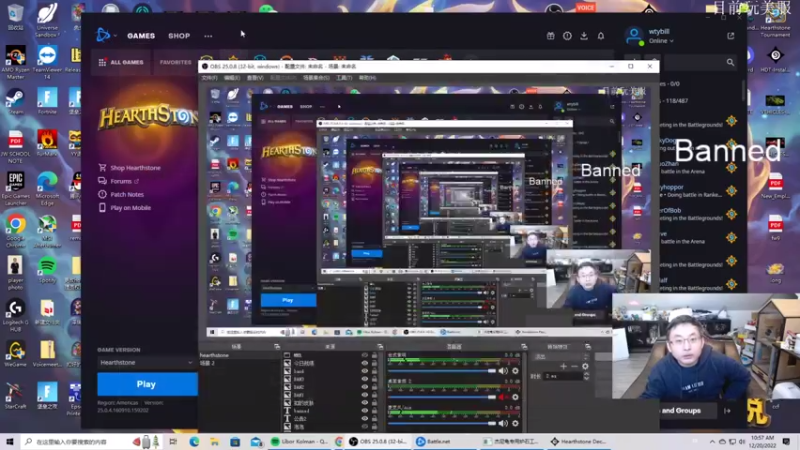Open the View menu in OBS
This screenshot has height=450, width=800.
pyautogui.click(x=255, y=78)
